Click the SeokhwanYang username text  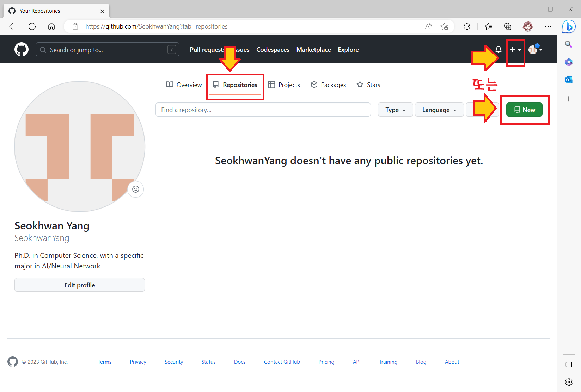point(42,238)
